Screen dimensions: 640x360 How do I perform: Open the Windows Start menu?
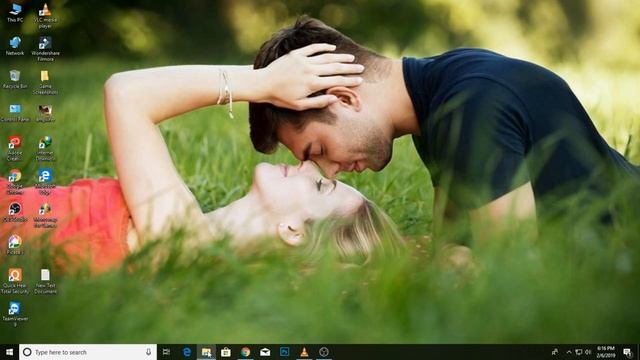(9, 352)
